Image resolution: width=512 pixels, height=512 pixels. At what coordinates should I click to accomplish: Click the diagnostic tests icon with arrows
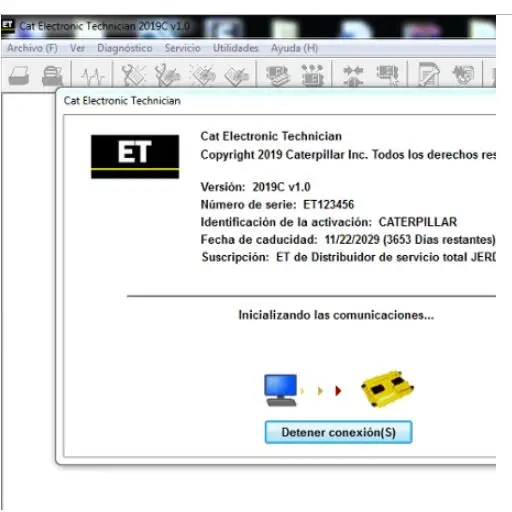(312, 75)
